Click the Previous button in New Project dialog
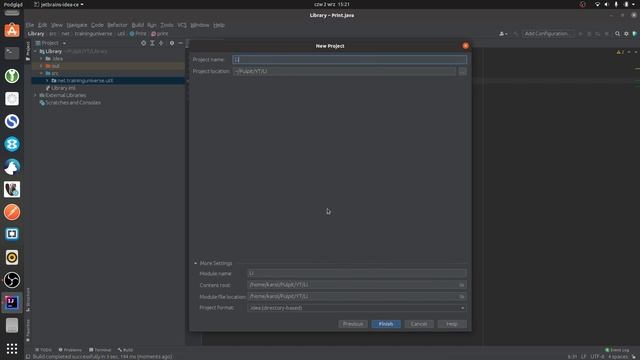This screenshot has width=640, height=360. (353, 324)
